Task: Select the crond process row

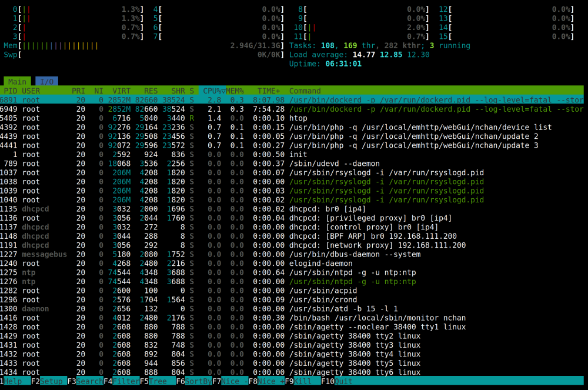Action: 292,299
